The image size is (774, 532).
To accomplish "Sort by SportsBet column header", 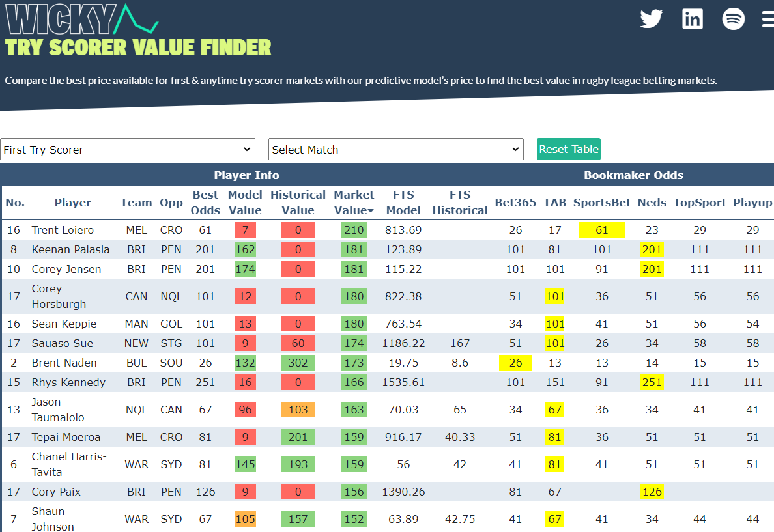I will pyautogui.click(x=602, y=203).
